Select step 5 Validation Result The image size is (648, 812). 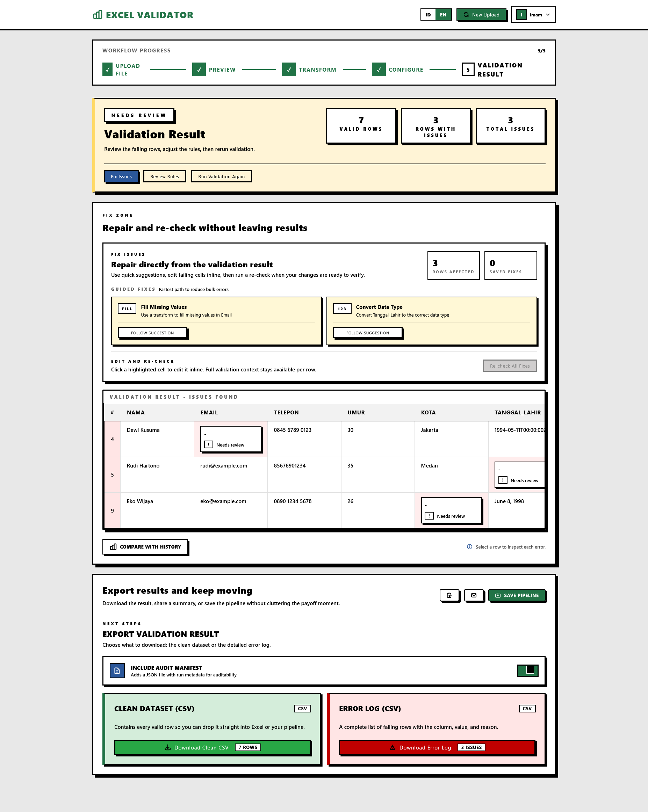tap(468, 70)
